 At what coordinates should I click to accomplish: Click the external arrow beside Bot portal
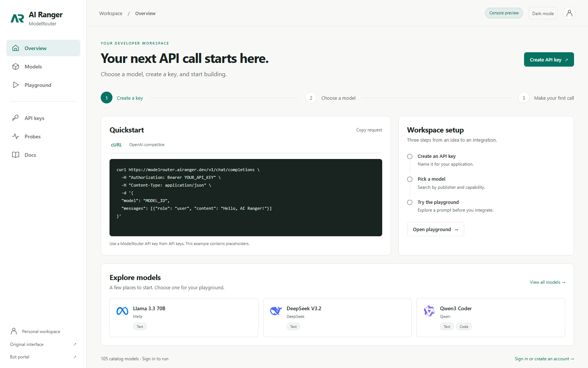coord(75,357)
